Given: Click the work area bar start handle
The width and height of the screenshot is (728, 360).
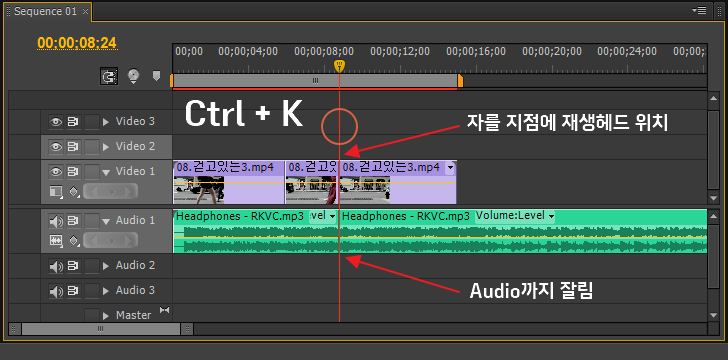Looking at the screenshot, I should (172, 81).
